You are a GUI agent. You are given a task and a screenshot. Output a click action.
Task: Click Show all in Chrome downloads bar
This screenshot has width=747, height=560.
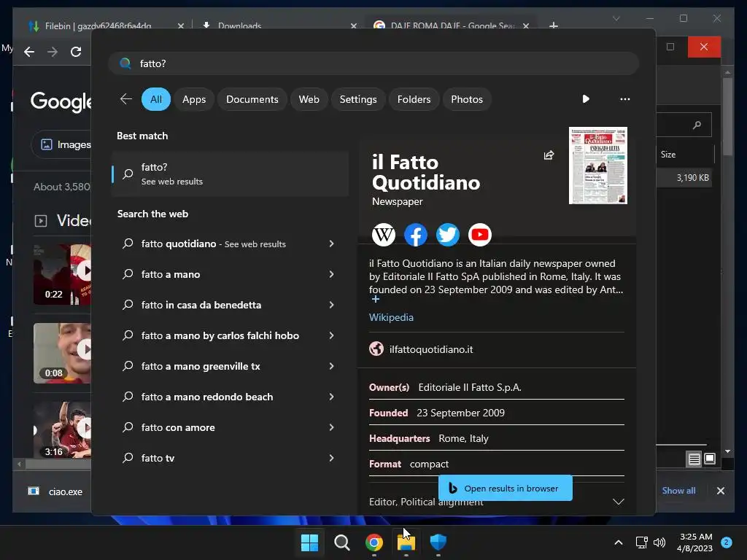[x=678, y=491]
